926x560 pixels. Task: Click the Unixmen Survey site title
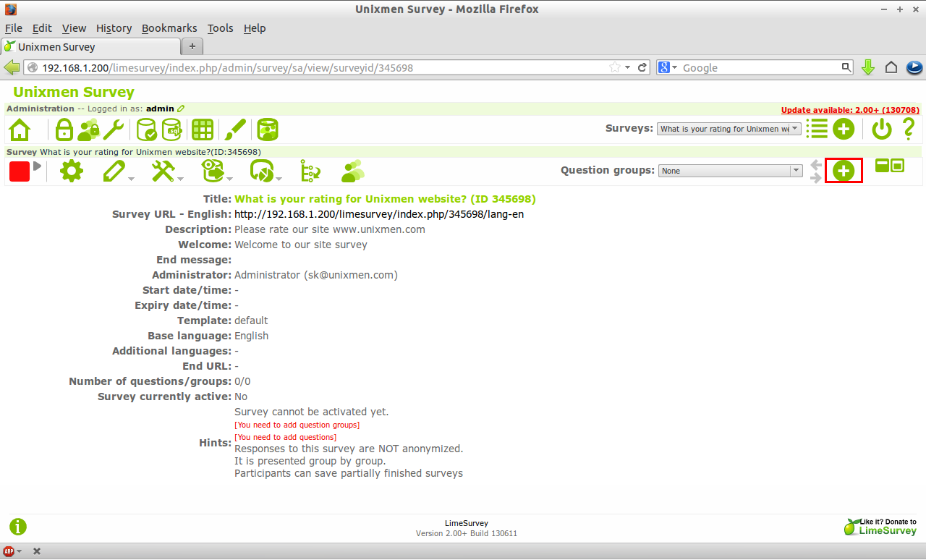click(74, 92)
